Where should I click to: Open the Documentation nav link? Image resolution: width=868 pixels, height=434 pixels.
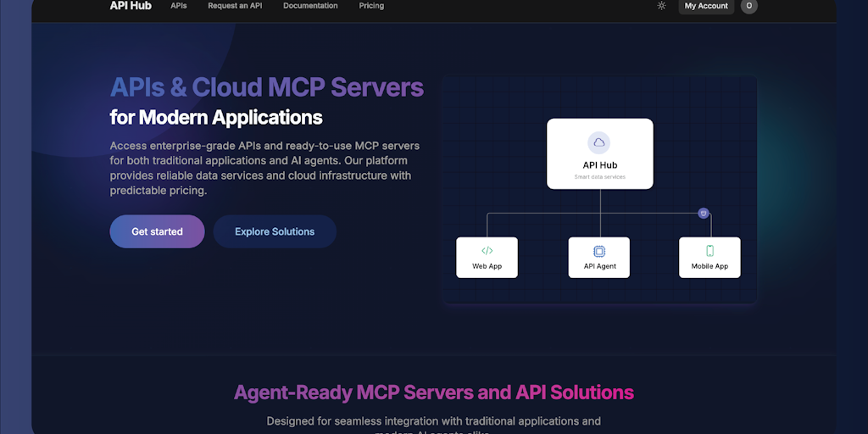(310, 6)
